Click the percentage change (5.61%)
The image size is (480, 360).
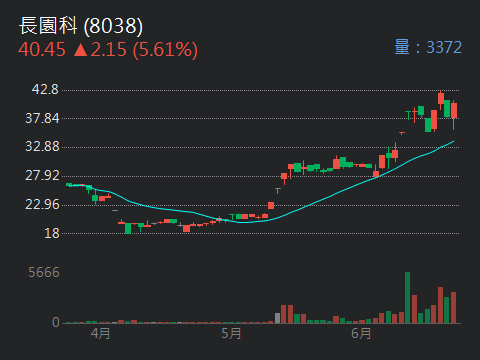(165, 50)
